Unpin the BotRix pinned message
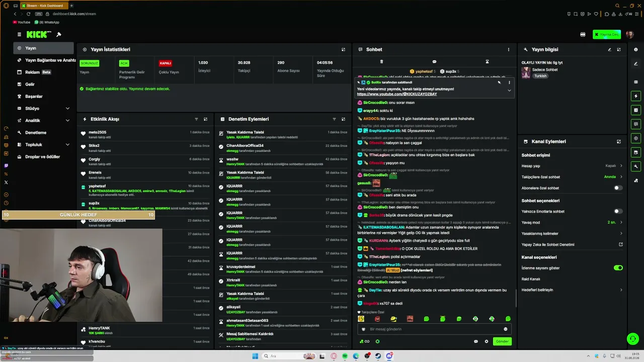Screen dimensions: 644x362 [499, 82]
